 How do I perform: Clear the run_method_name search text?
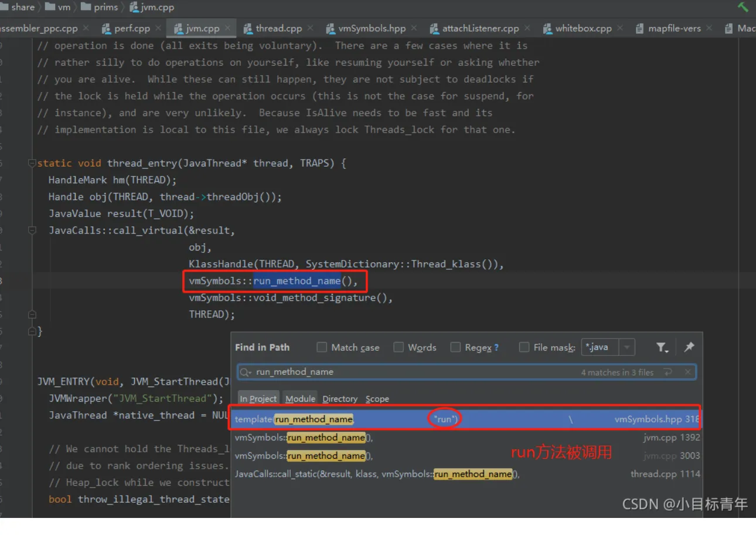pos(687,372)
